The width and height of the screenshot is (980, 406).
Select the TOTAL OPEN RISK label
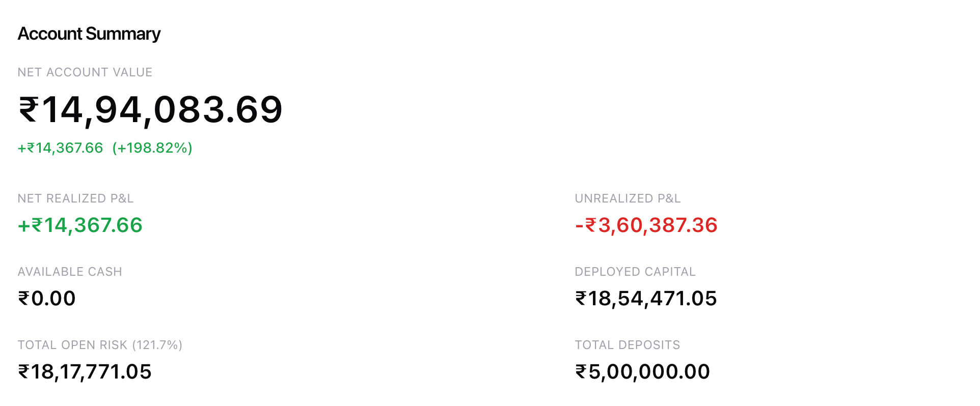pyautogui.click(x=73, y=345)
